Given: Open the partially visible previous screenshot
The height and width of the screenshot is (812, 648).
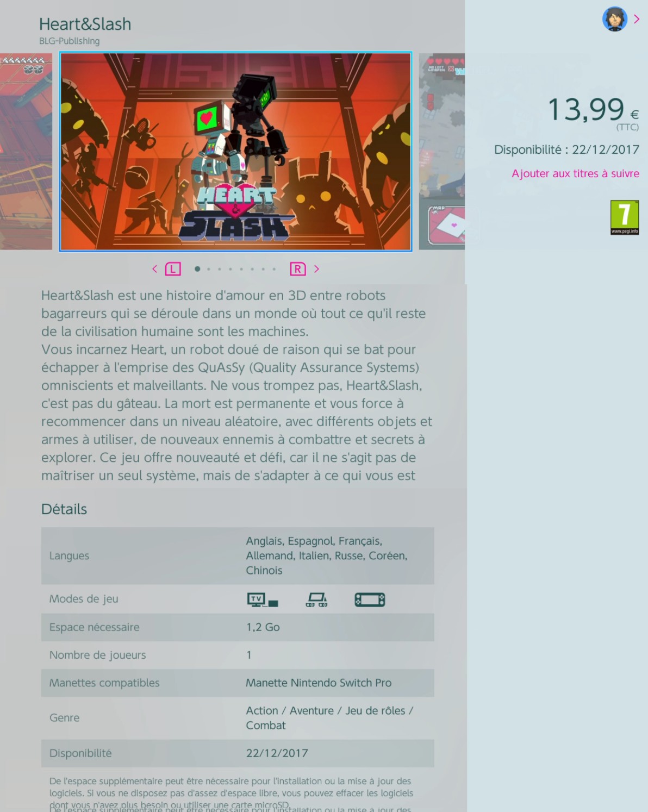Looking at the screenshot, I should point(26,152).
